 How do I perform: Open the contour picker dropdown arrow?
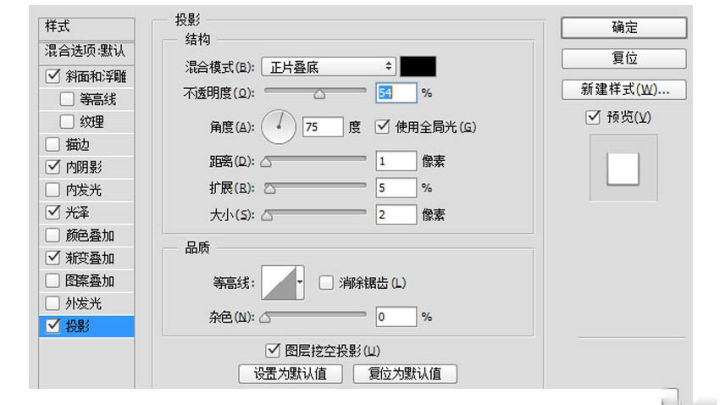[301, 284]
